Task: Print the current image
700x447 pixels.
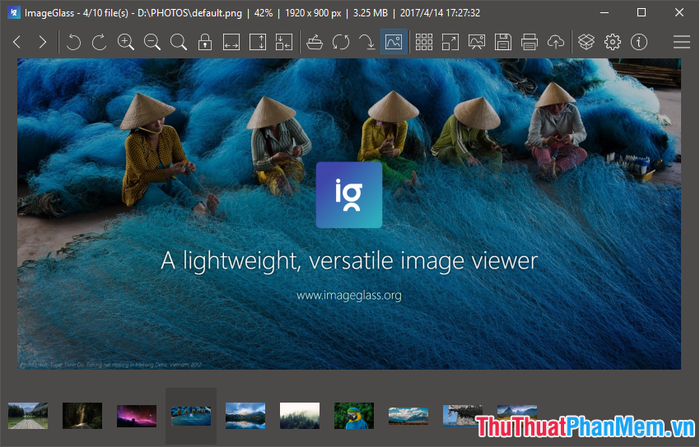Action: click(529, 42)
